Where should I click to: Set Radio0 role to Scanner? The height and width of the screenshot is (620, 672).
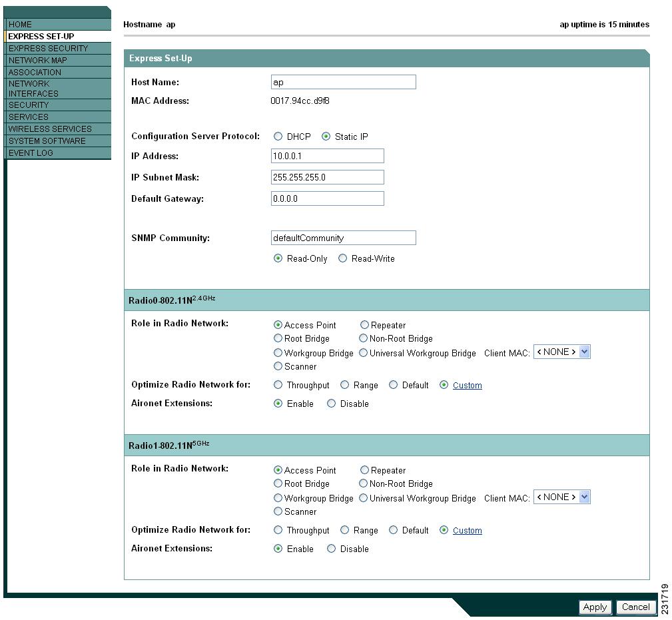278,366
